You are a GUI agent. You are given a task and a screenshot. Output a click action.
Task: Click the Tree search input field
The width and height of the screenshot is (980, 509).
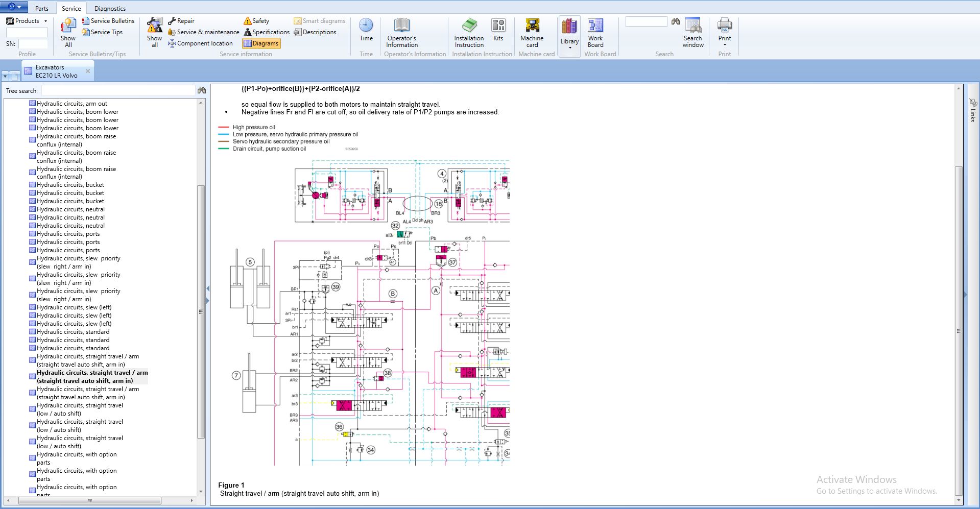(118, 90)
